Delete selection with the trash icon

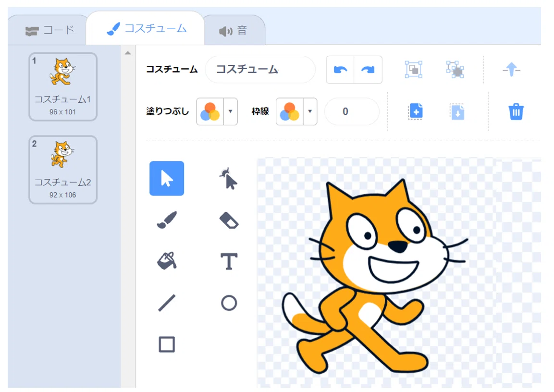pyautogui.click(x=516, y=111)
